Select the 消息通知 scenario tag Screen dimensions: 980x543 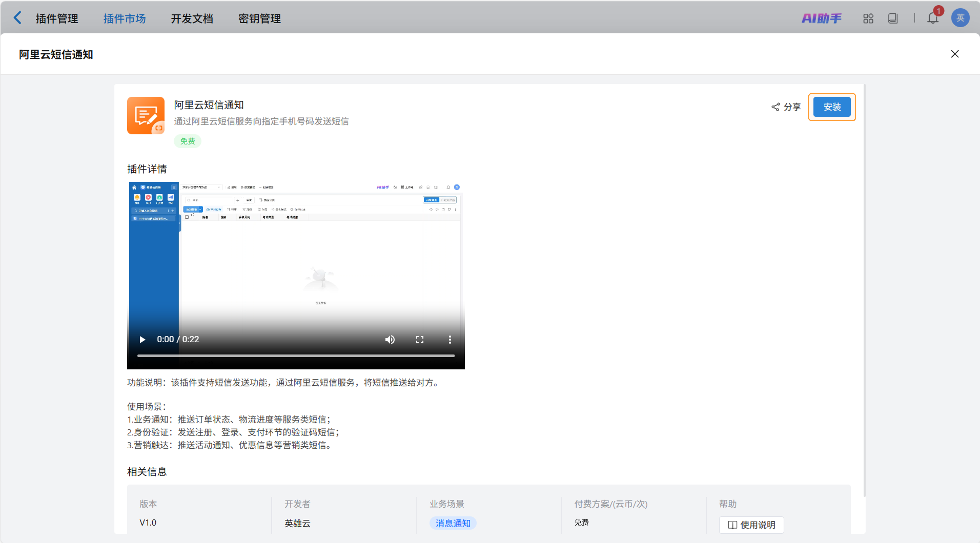point(453,523)
